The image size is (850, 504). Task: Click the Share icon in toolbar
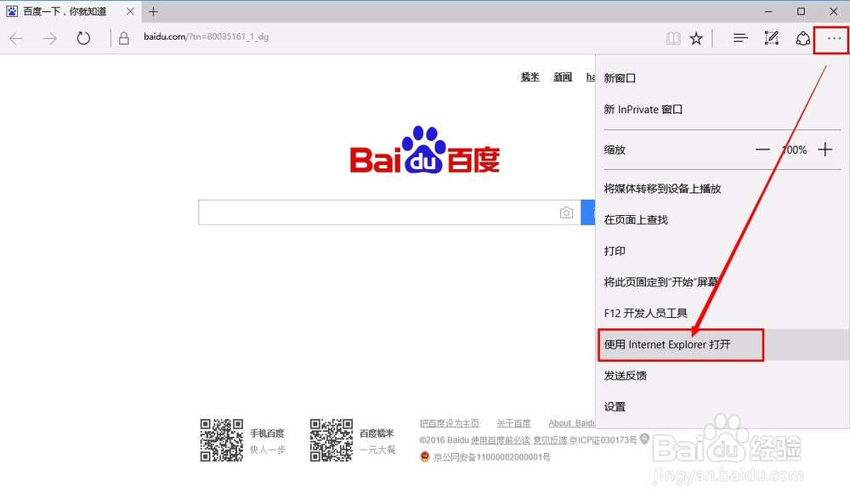(803, 38)
